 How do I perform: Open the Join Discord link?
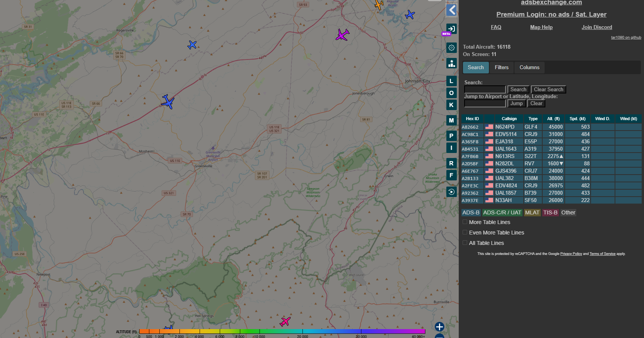[597, 27]
